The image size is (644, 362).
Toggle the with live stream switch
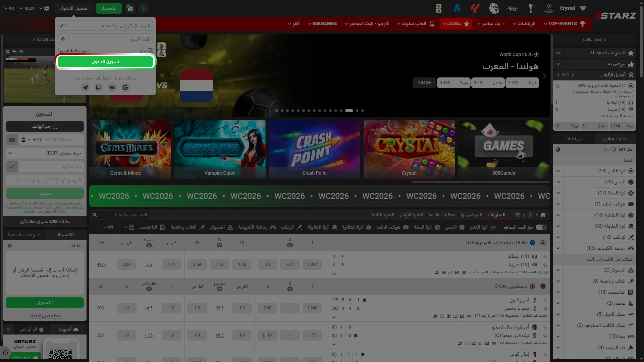click(541, 227)
